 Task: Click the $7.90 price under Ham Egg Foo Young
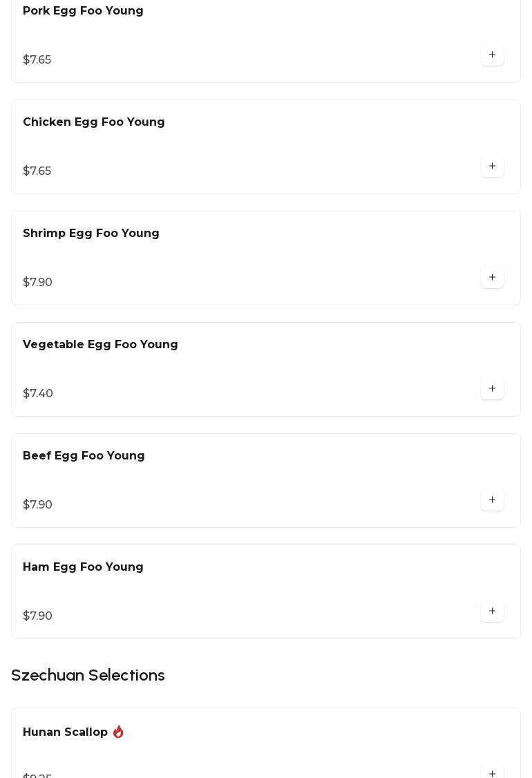(38, 616)
